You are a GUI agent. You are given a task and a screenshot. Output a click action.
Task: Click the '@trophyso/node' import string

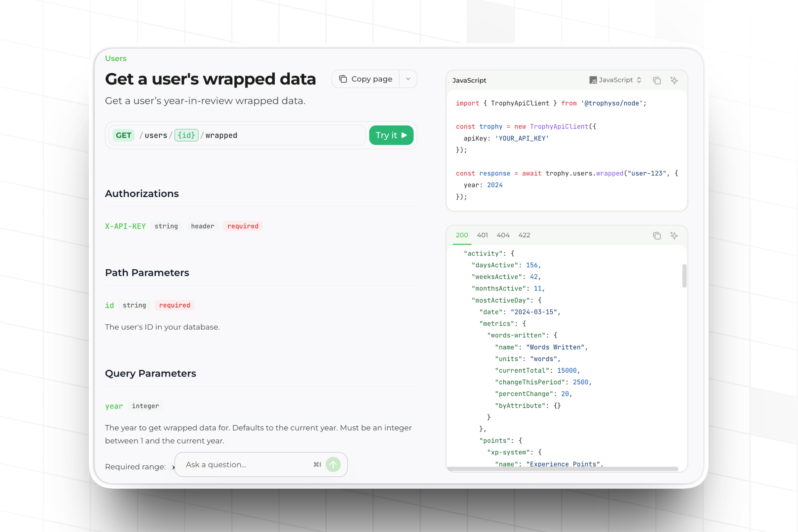[611, 103]
